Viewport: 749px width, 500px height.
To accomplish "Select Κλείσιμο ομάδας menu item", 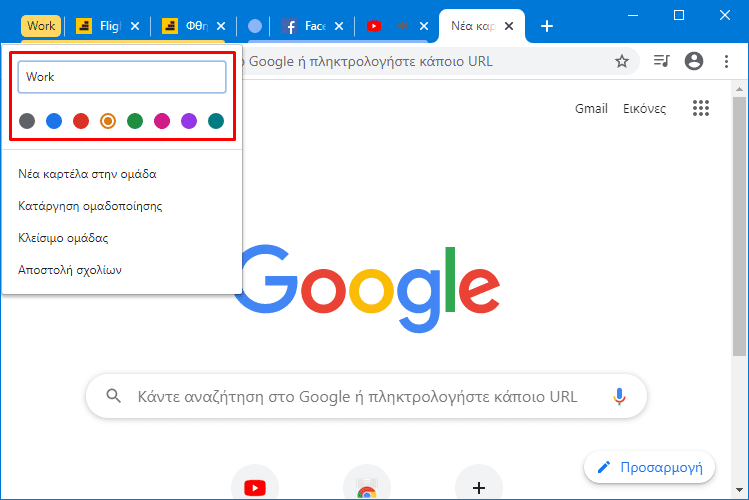I will (122, 238).
